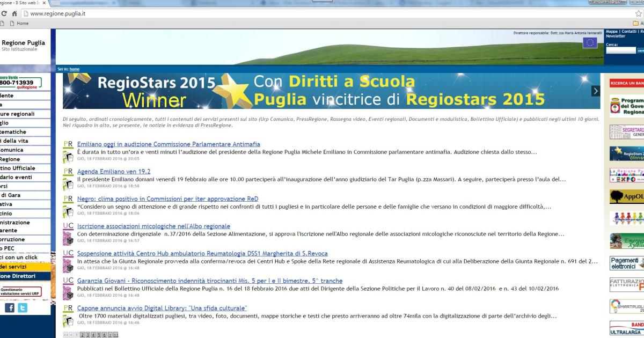This screenshot has height=338, width=644.
Task: Open the Bandi di Gara sidebar menu item
Action: tap(25, 195)
